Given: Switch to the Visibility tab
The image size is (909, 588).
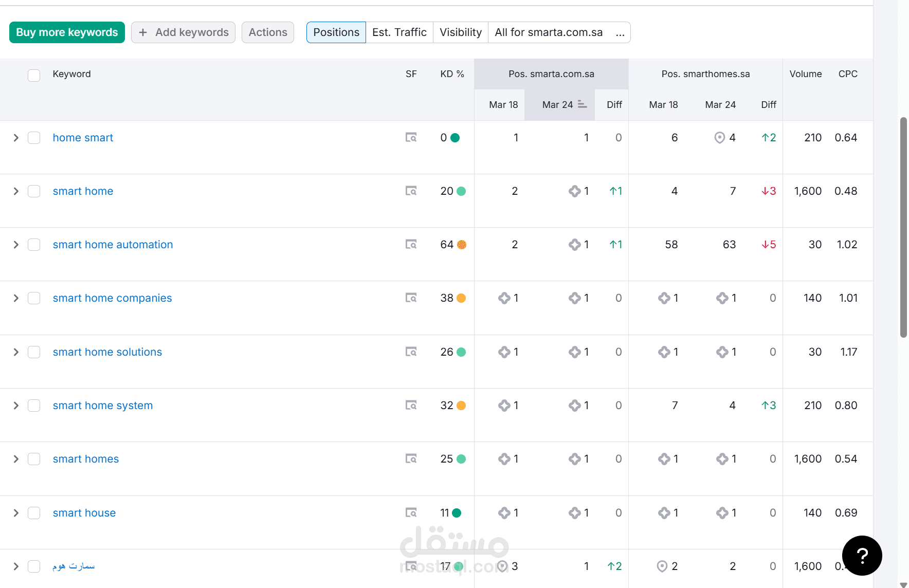Looking at the screenshot, I should (460, 32).
